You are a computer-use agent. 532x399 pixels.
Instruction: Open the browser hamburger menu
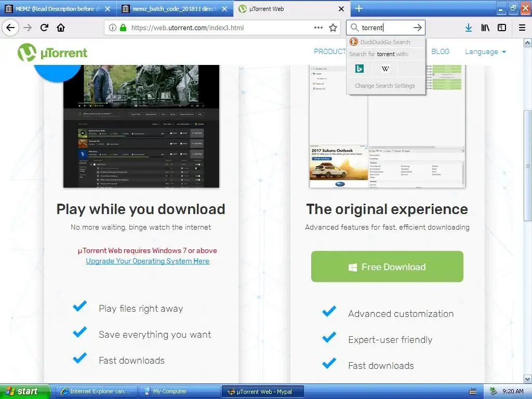tap(522, 28)
